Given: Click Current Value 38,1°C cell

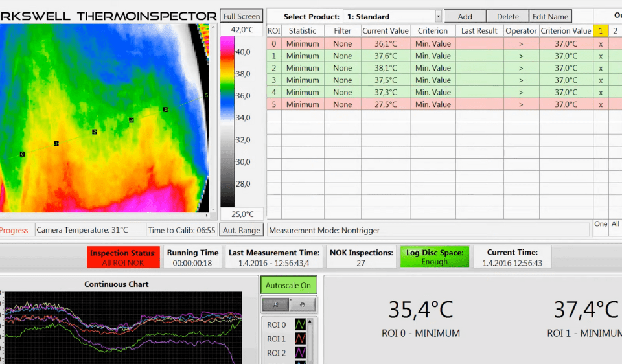Looking at the screenshot, I should 386,68.
